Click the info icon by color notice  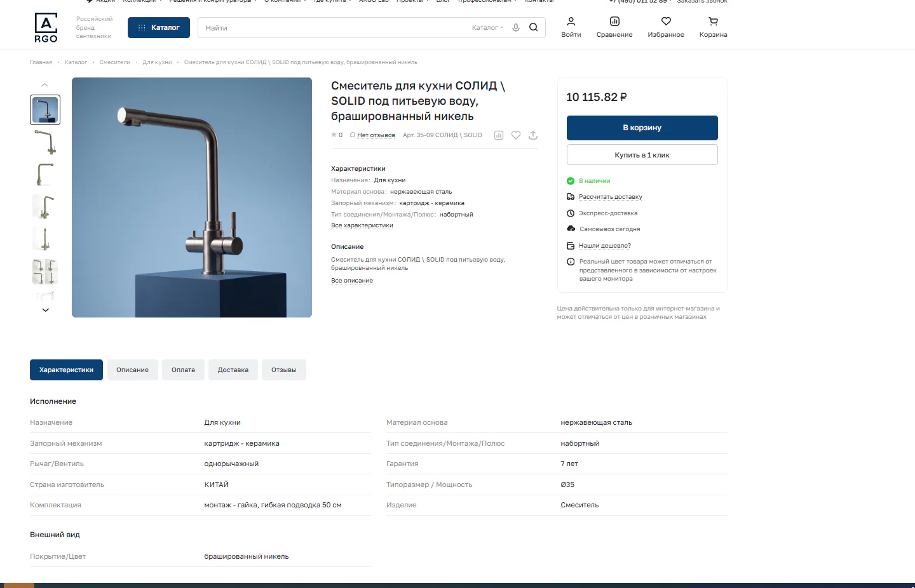point(571,262)
